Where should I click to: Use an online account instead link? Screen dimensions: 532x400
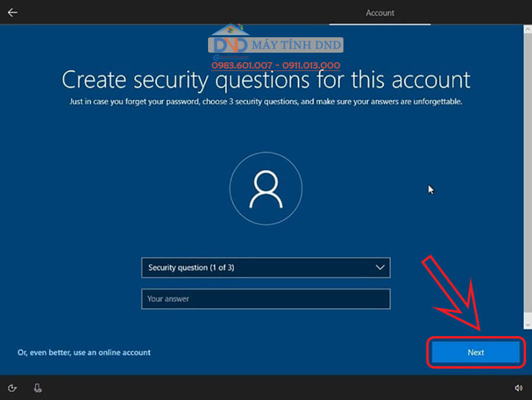pyautogui.click(x=84, y=353)
